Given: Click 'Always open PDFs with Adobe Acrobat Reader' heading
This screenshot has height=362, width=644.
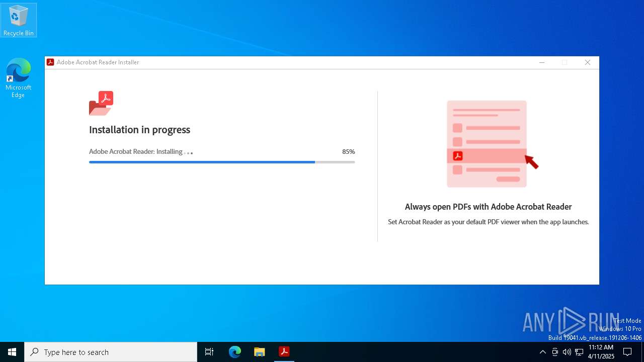Looking at the screenshot, I should [x=488, y=207].
